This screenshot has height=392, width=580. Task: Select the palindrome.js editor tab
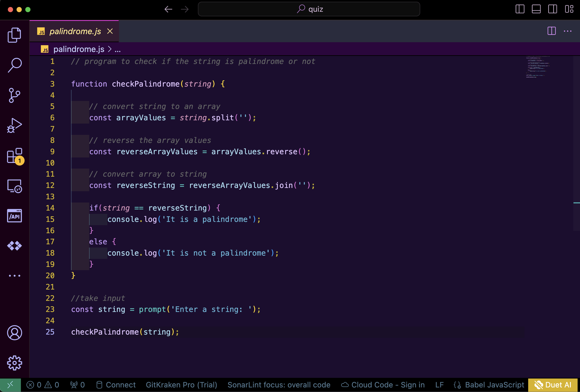point(75,31)
